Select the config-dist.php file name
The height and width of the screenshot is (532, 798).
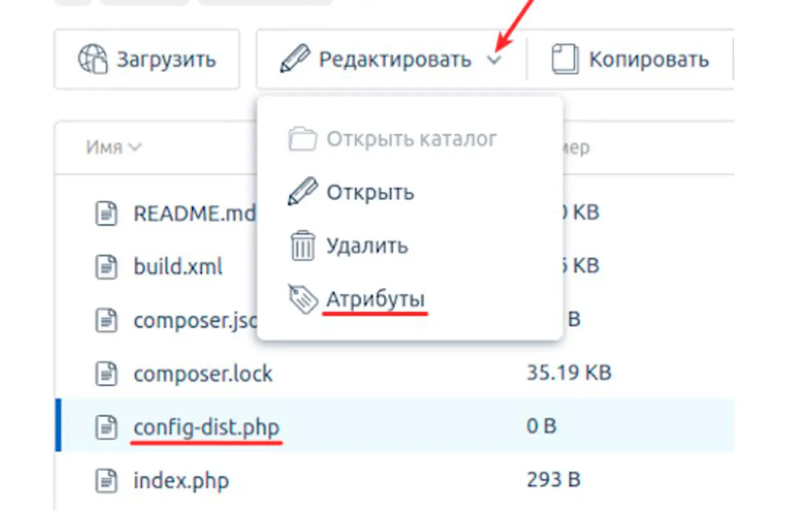[207, 426]
